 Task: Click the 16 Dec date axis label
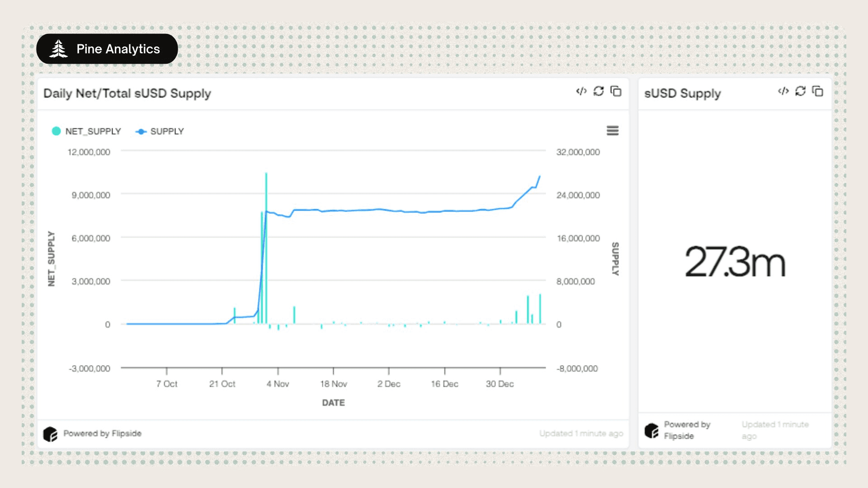click(x=444, y=384)
